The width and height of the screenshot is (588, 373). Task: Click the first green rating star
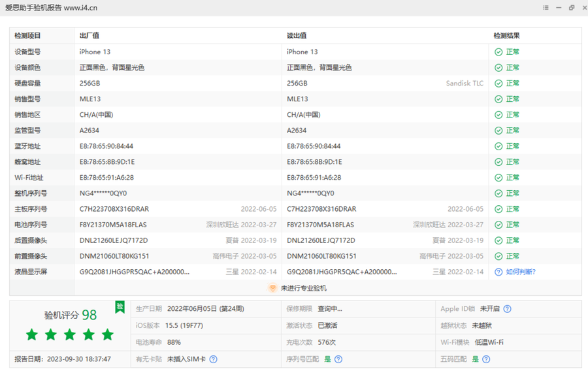(x=32, y=334)
